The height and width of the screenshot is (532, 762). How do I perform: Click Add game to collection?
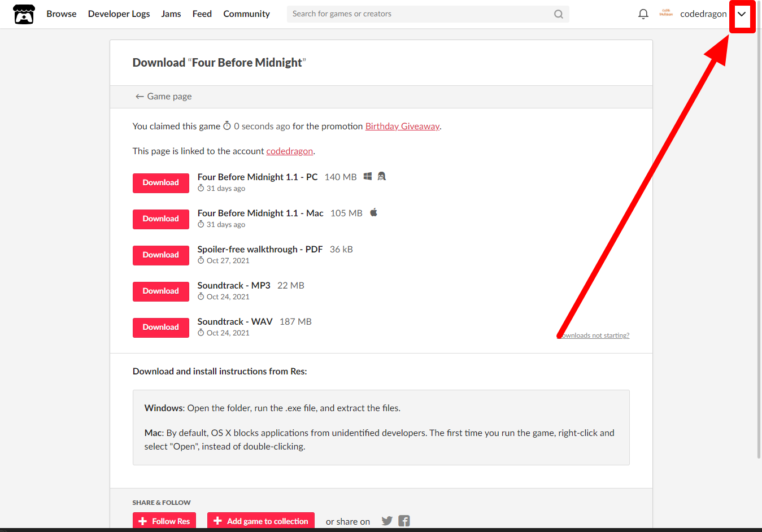[x=261, y=521]
